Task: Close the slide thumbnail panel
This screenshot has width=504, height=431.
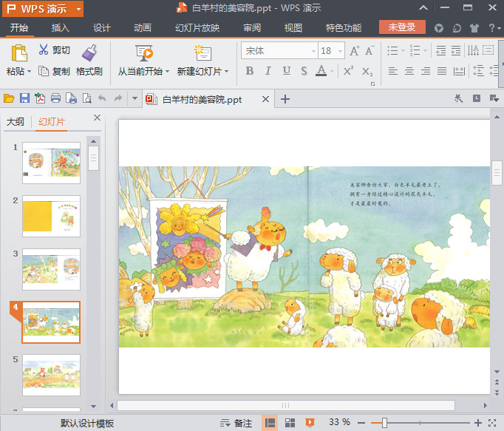Action: (x=97, y=118)
